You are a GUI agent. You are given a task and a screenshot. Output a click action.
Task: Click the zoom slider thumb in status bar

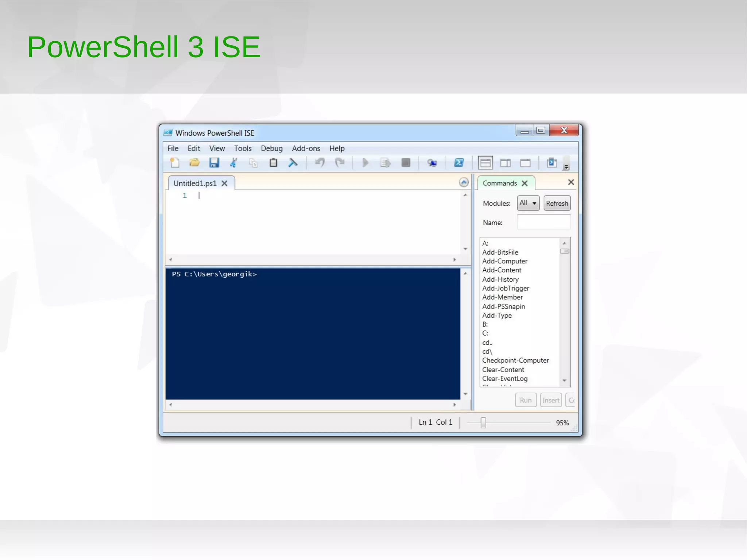(483, 422)
